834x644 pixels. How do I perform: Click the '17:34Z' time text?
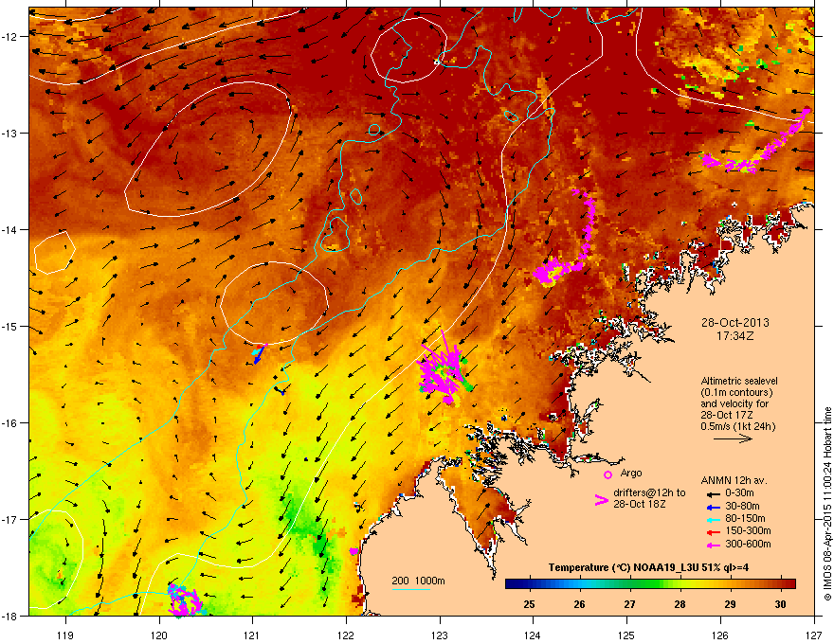(x=735, y=336)
